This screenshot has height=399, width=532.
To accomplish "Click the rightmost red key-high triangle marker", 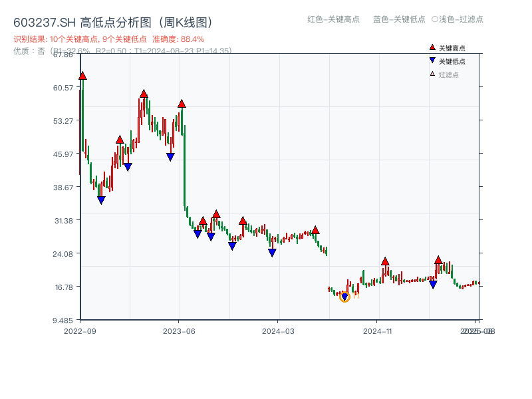I will coord(439,259).
